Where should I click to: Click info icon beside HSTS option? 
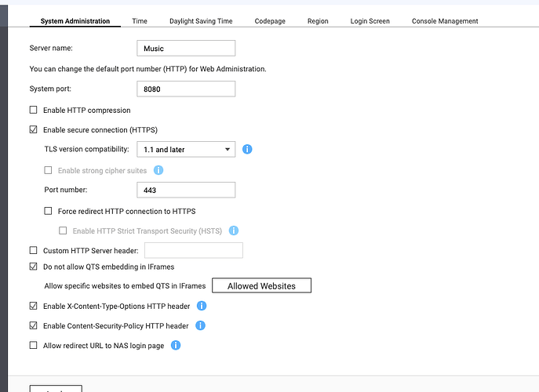coord(234,231)
